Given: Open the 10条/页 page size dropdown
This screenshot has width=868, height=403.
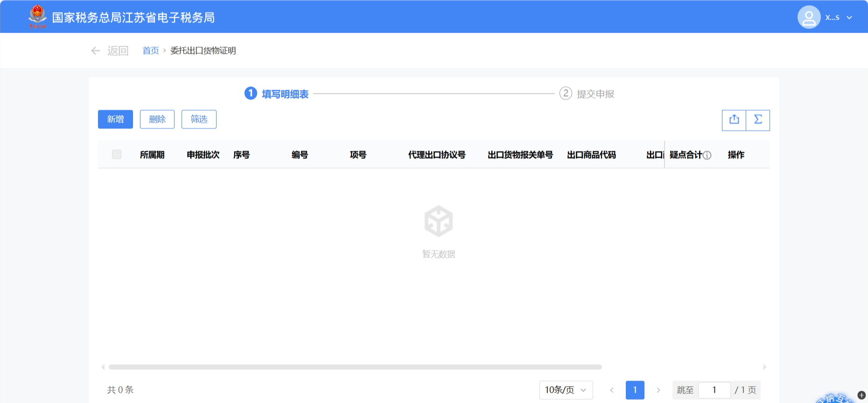Looking at the screenshot, I should 566,390.
